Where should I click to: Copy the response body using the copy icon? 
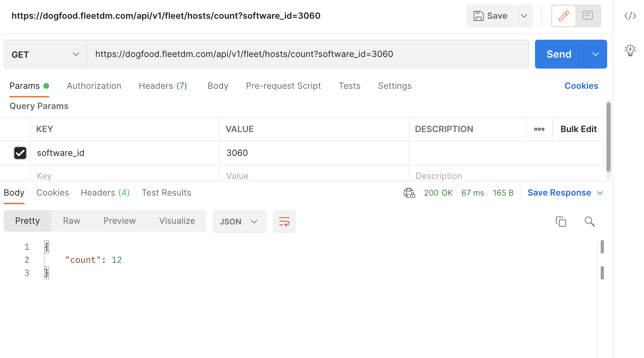561,222
